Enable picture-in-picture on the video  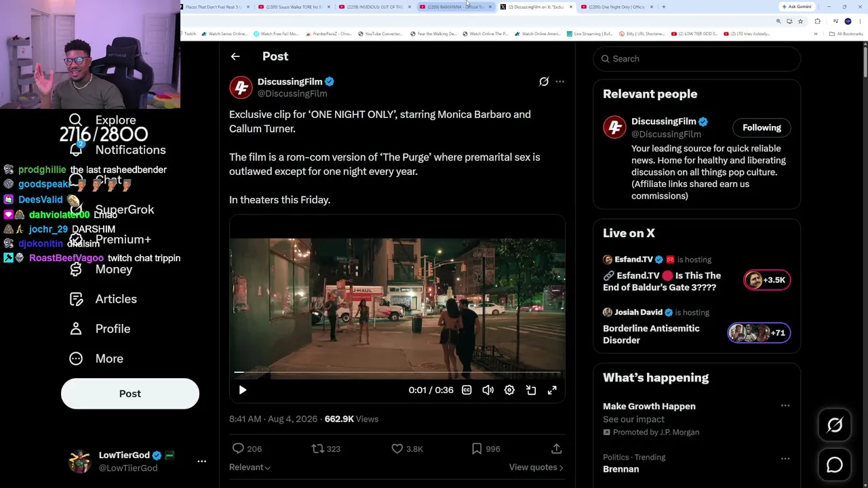[x=531, y=390]
